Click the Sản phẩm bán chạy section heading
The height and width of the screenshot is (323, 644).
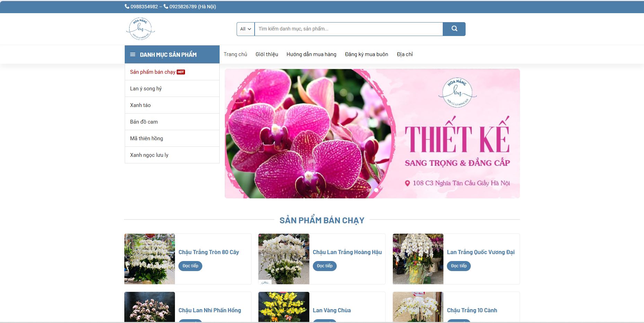click(322, 221)
